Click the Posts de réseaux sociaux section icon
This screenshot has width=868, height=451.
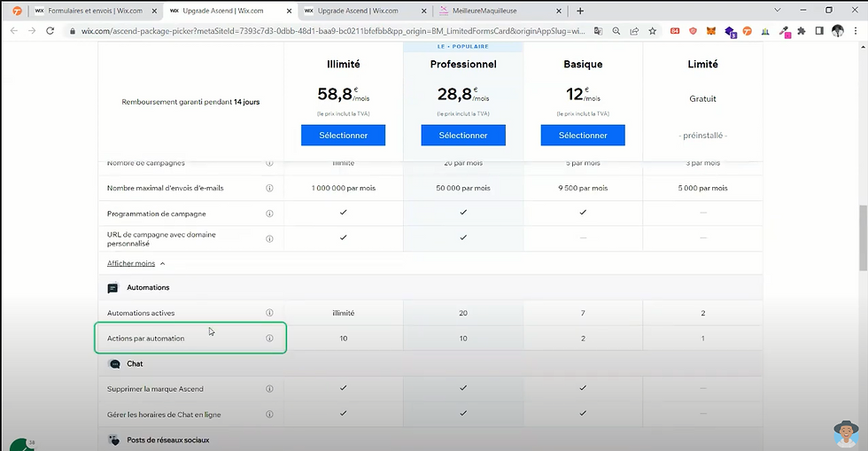tap(114, 439)
